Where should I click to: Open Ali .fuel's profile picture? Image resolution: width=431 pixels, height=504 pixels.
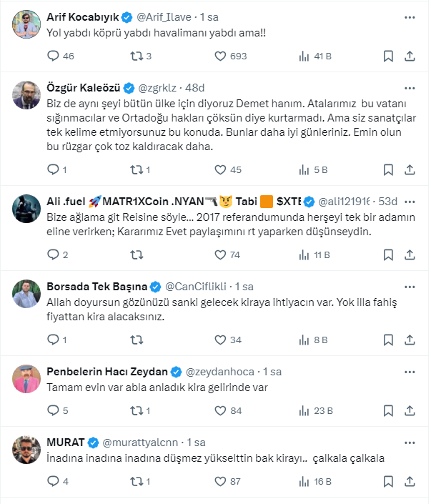coord(26,208)
